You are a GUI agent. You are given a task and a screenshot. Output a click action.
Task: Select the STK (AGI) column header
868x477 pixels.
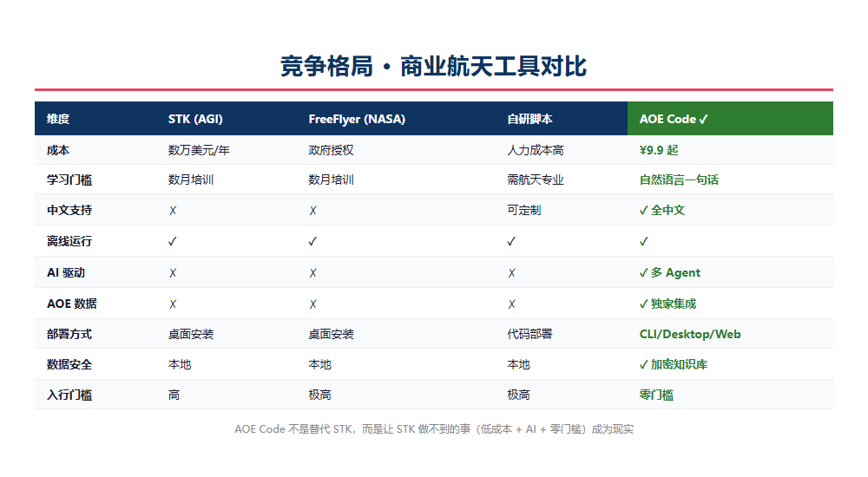(x=195, y=119)
